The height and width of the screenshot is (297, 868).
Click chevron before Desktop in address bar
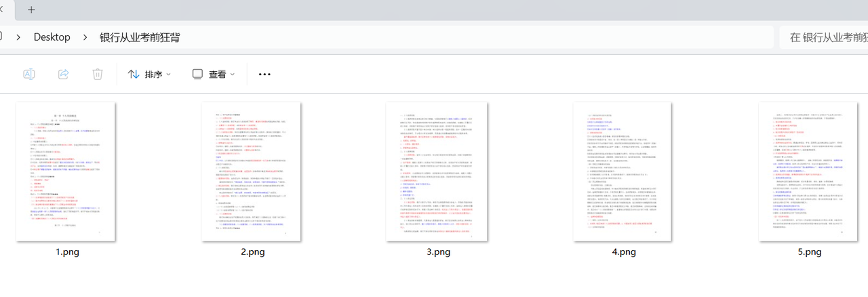18,37
